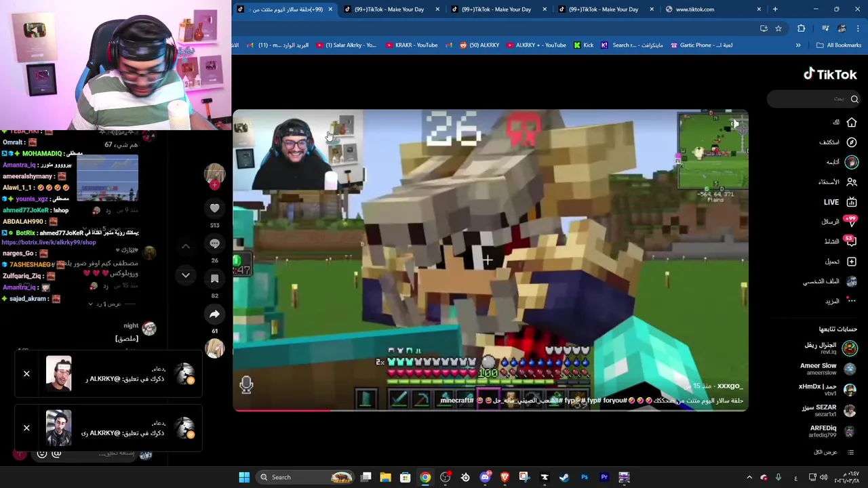Open the (50) ALKRKY bookmark

click(x=479, y=45)
